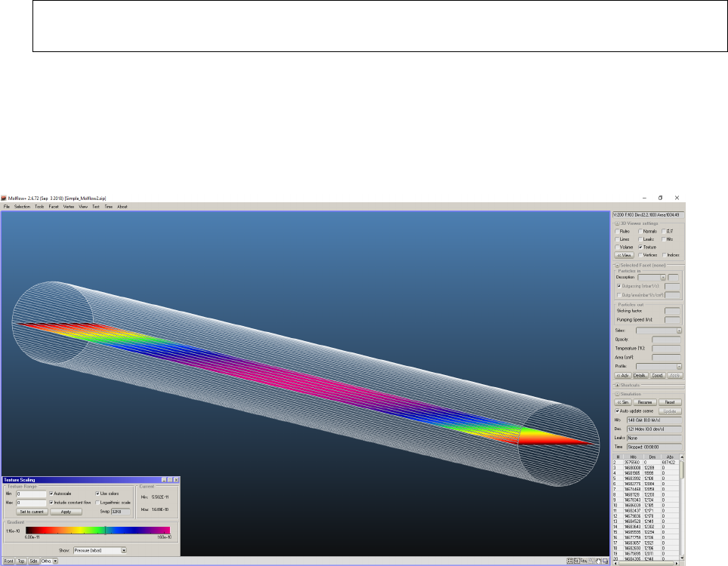Click the zoom-to-selection icon in viewer toolbar
This screenshot has width=728, height=566.
point(577,561)
